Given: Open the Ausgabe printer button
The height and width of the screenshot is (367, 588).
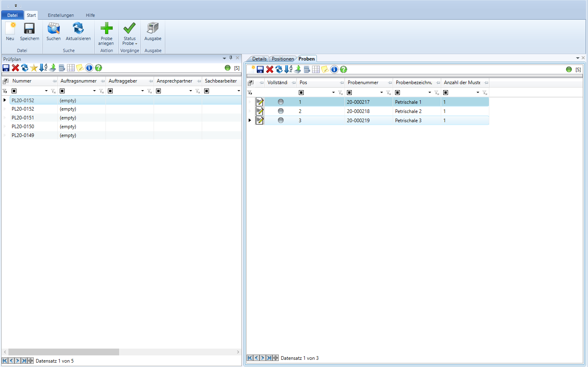Looking at the screenshot, I should (153, 32).
